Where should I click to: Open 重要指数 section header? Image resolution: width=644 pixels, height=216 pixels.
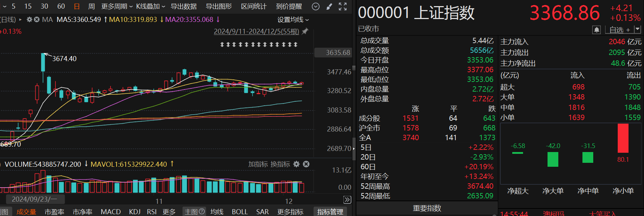427,208
